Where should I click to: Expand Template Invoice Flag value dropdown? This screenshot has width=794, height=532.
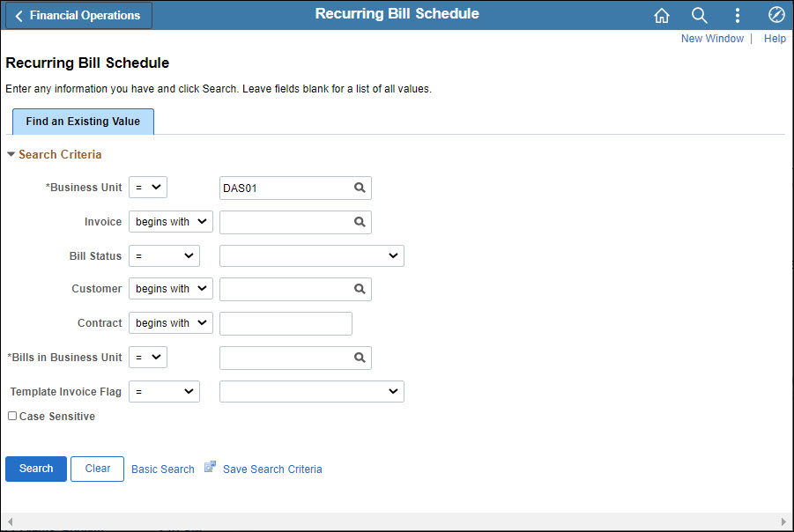tap(311, 392)
